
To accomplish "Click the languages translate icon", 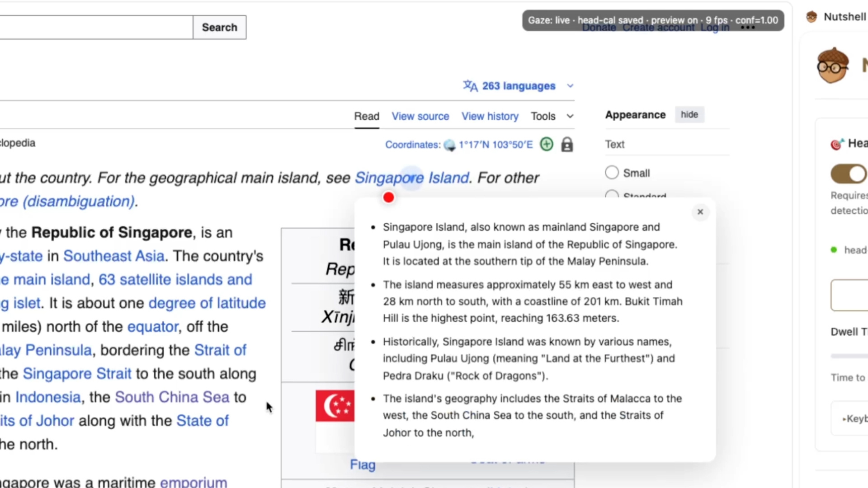I will [470, 86].
